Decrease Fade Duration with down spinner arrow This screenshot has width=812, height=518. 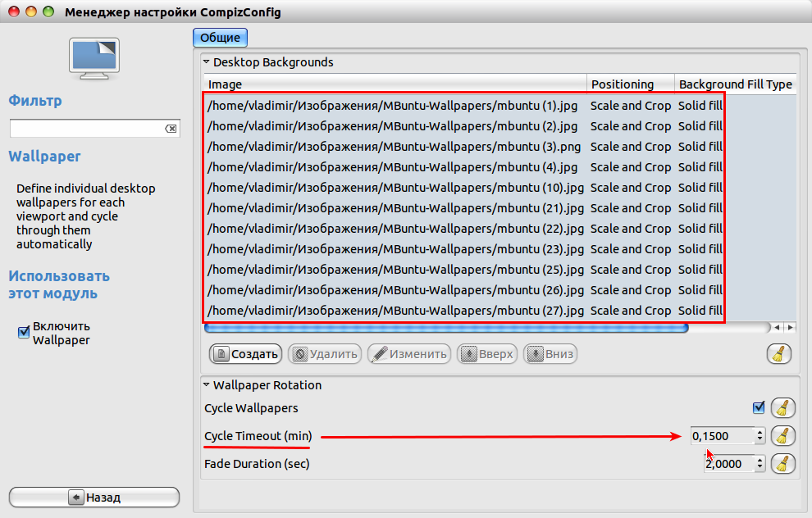tap(760, 467)
